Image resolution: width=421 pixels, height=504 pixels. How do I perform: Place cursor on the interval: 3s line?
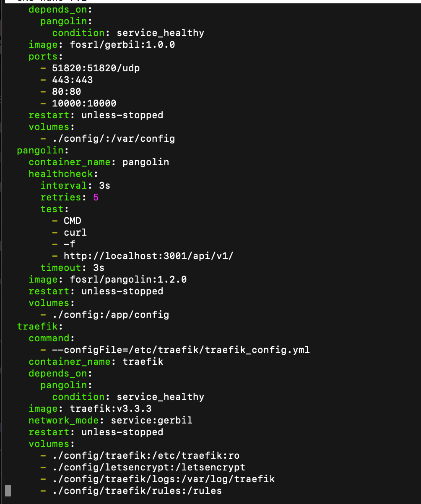click(x=75, y=185)
